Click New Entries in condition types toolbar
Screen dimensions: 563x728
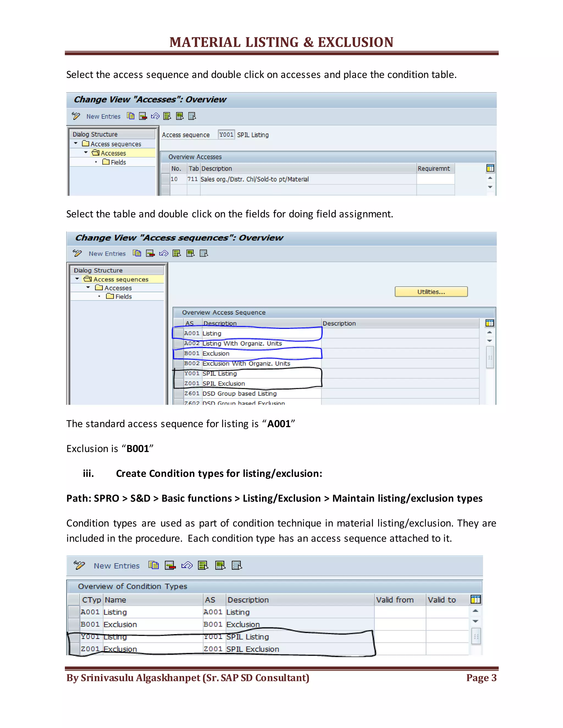116,566
